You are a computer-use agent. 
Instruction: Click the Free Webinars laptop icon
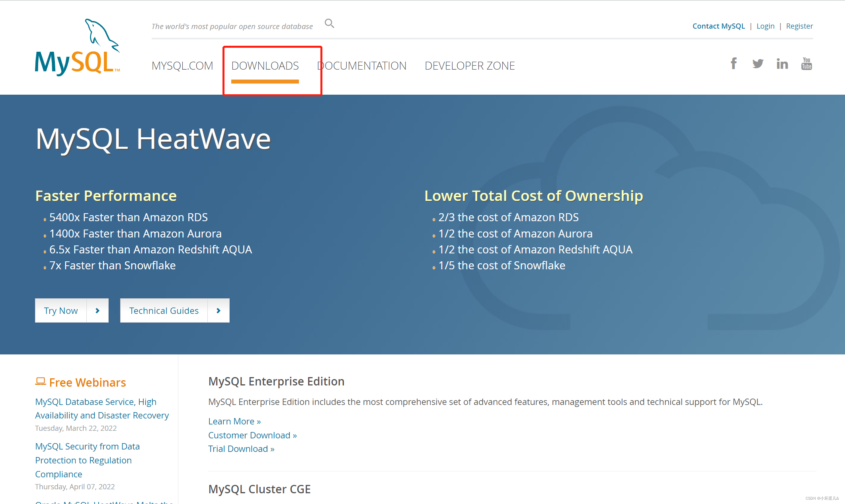(x=40, y=381)
